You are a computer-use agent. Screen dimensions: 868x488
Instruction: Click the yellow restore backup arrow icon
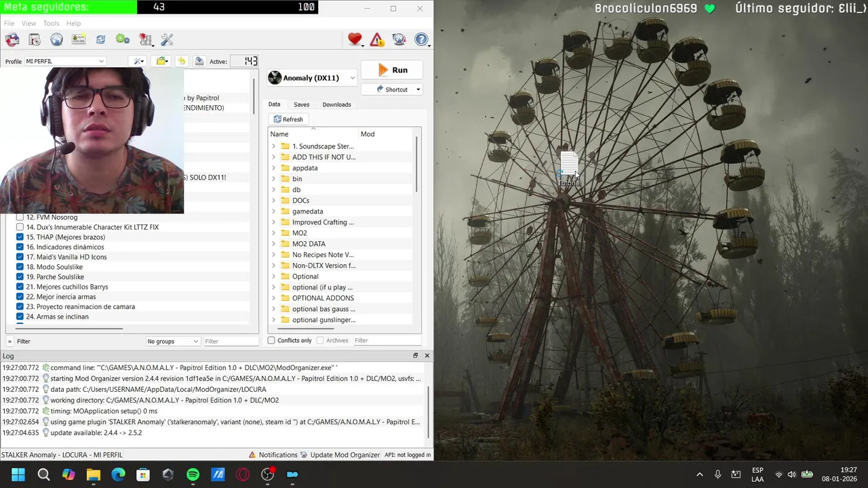[181, 61]
